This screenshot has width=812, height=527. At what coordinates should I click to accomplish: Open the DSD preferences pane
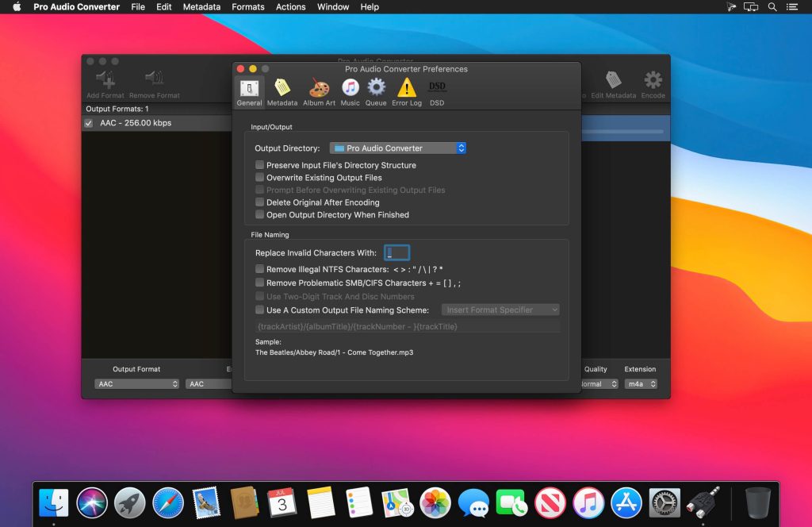click(436, 90)
